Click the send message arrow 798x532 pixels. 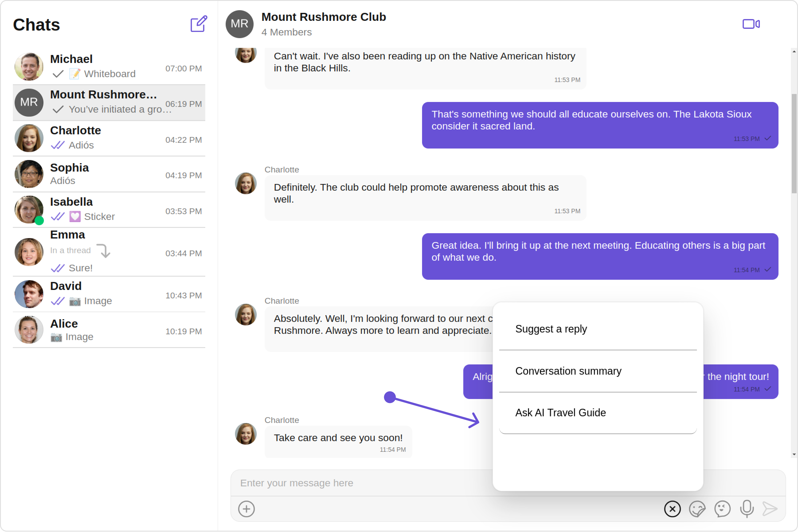click(x=770, y=509)
